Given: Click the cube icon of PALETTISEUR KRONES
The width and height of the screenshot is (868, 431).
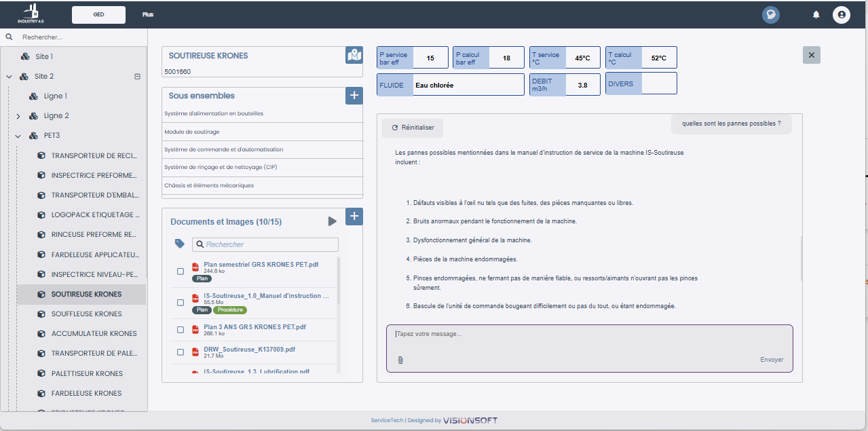Looking at the screenshot, I should click(x=41, y=373).
